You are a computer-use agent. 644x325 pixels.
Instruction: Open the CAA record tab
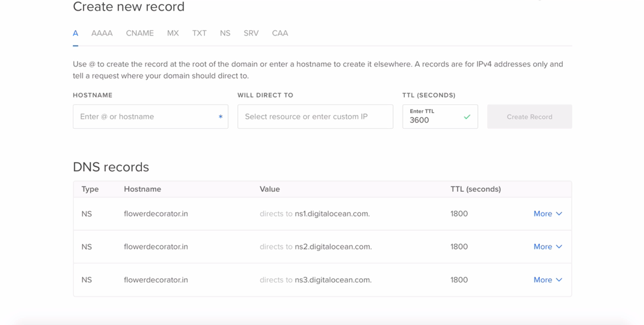point(280,33)
